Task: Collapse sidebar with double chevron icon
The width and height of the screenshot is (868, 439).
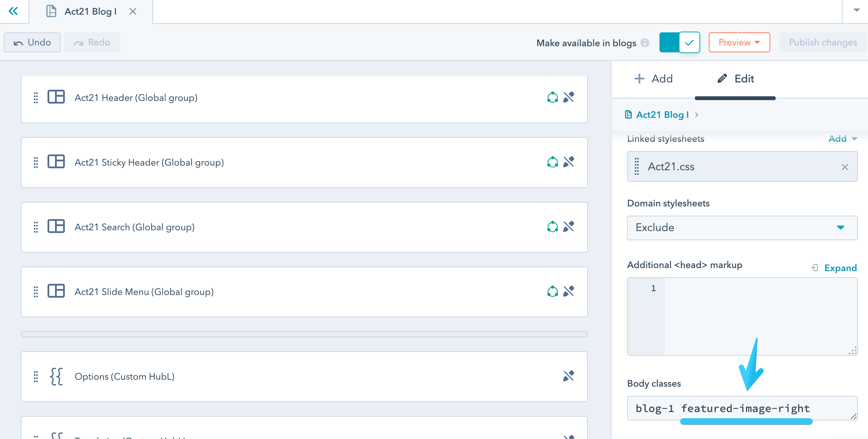Action: pos(13,11)
